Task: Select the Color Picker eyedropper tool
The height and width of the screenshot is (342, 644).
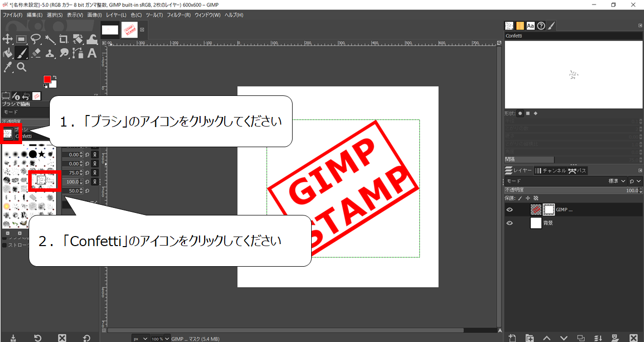Action: [x=8, y=67]
